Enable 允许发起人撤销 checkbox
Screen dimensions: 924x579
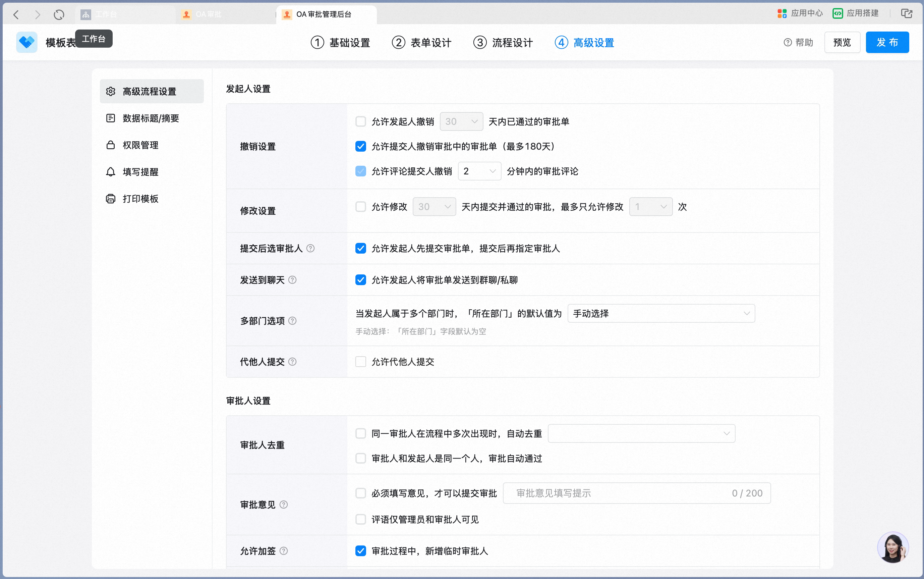361,121
